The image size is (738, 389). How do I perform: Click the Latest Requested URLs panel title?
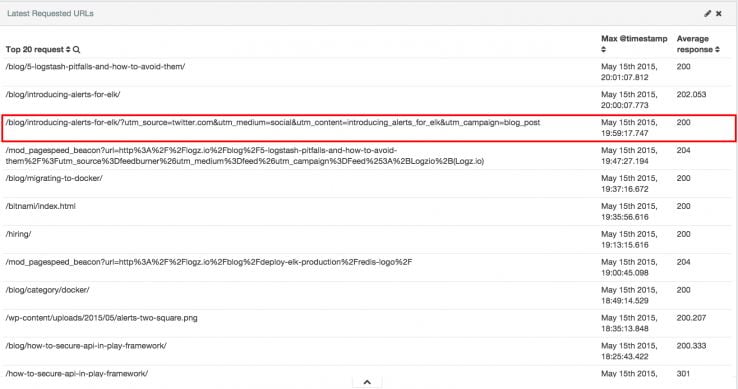pyautogui.click(x=50, y=13)
